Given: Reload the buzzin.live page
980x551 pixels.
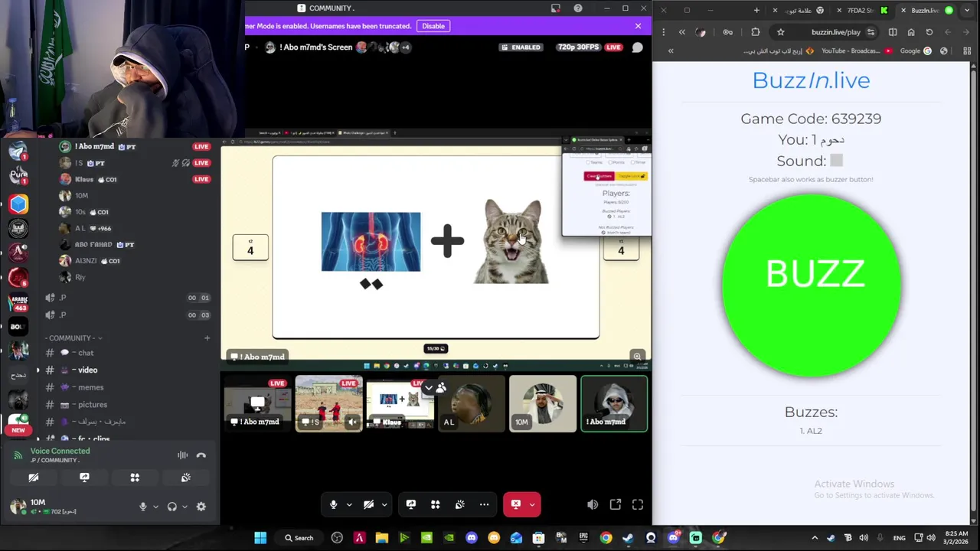Looking at the screenshot, I should pyautogui.click(x=929, y=32).
